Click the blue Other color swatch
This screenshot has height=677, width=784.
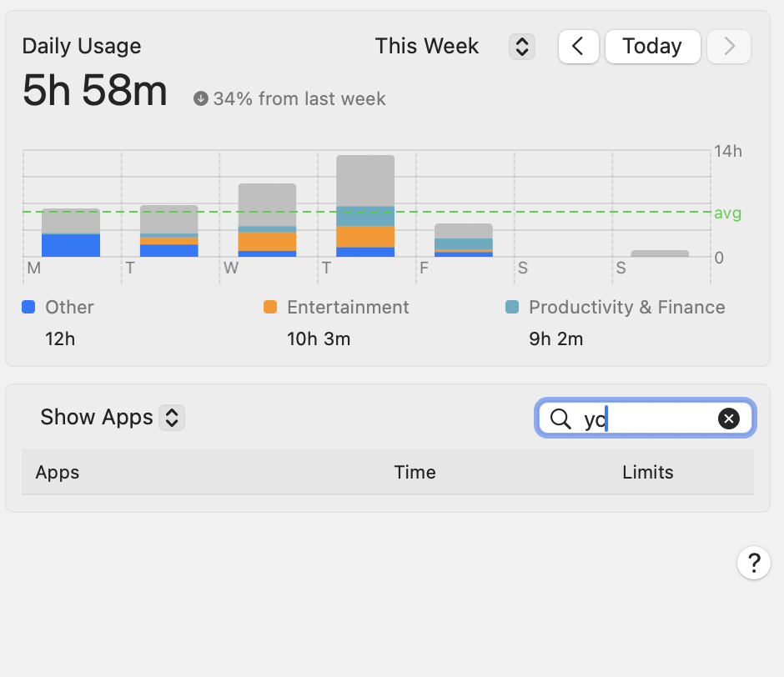pos(28,307)
